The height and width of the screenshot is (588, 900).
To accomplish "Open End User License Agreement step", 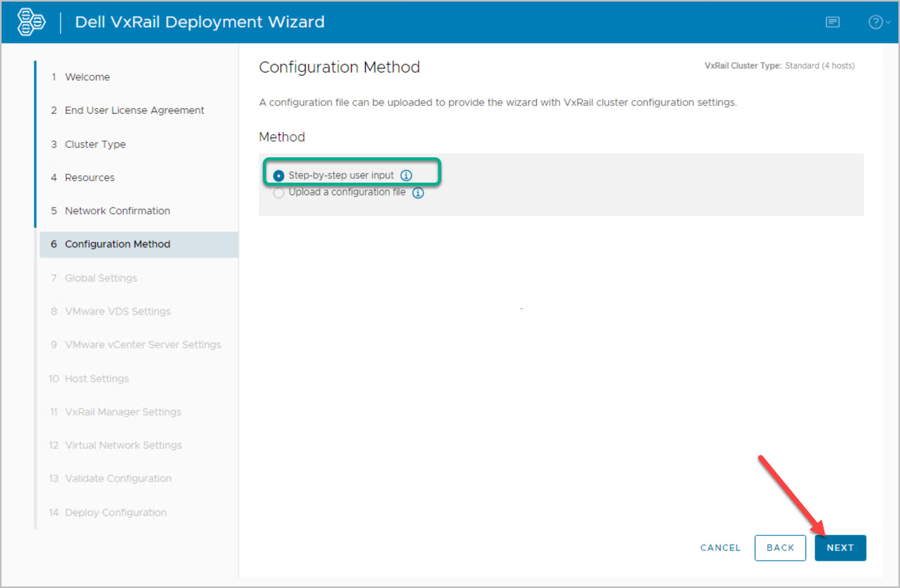I will click(x=134, y=110).
